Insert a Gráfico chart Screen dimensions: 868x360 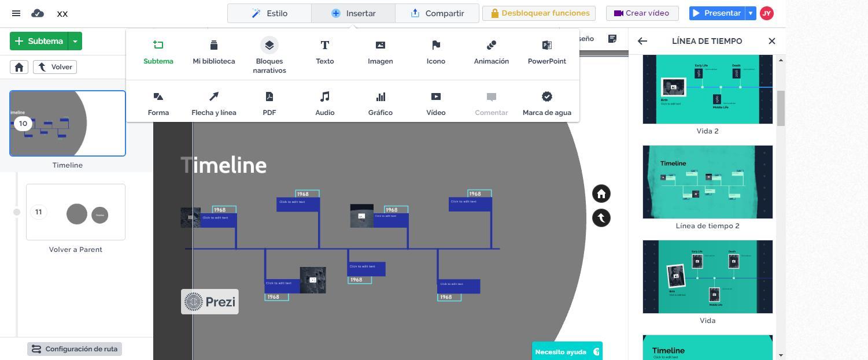380,103
